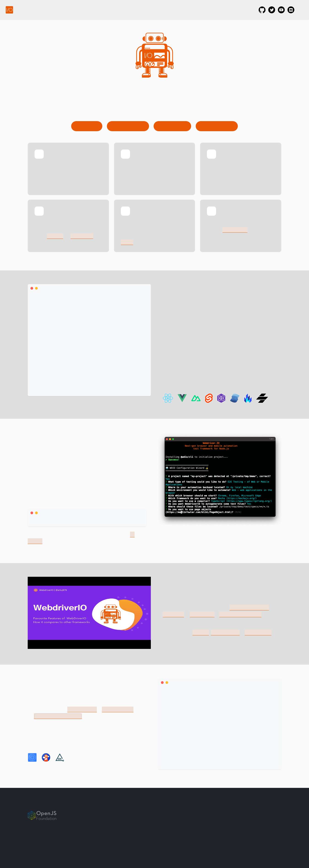This screenshot has width=309, height=868.
Task: Click the rightmost orange pill button below robot
Action: pos(217,126)
